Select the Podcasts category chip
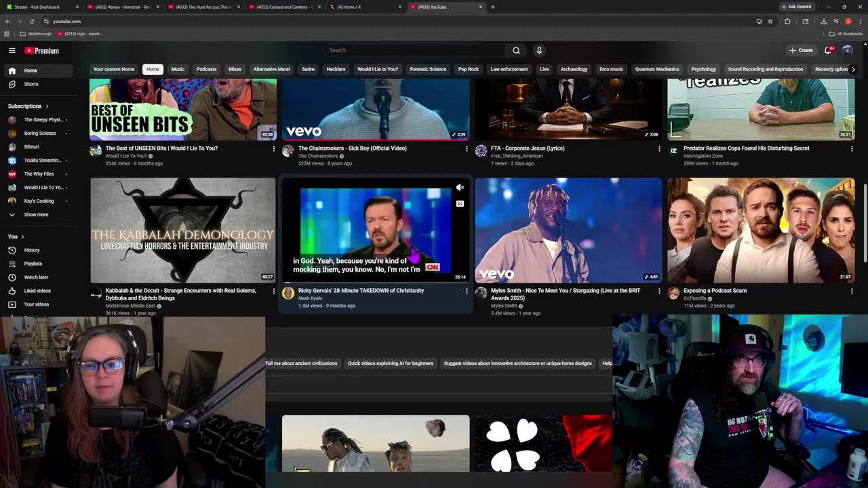Viewport: 868px width, 488px height. click(x=206, y=69)
